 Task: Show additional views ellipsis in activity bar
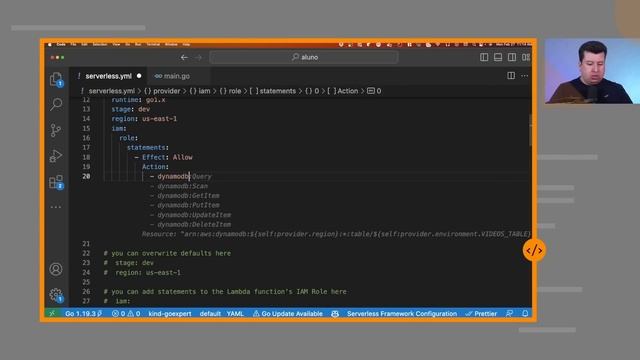pos(56,207)
